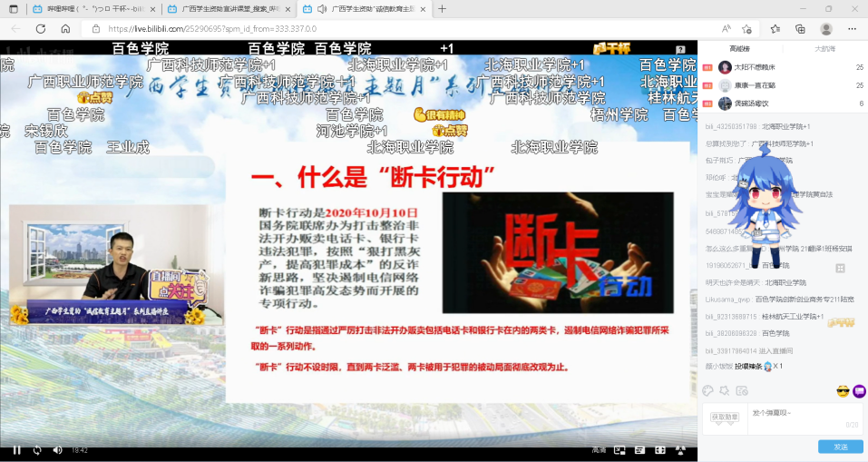Viewport: 868px width, 462px height.
Task: Close the 哔哩哔哩 干杯 tab
Action: pos(152,9)
